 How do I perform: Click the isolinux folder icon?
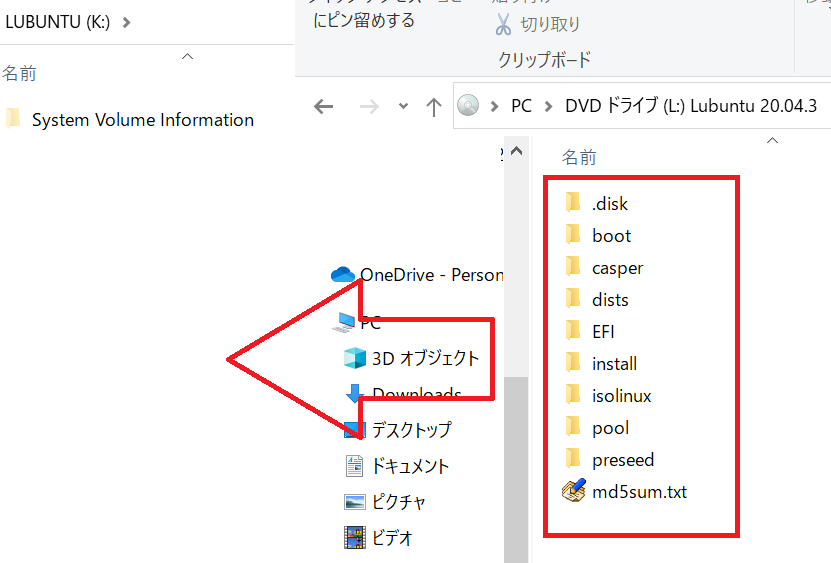573,394
